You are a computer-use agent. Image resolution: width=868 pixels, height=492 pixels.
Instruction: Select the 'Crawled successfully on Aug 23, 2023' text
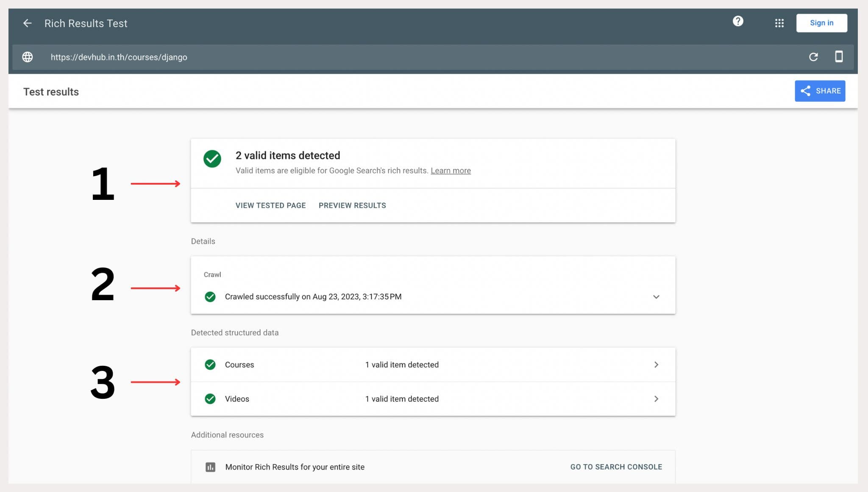point(313,297)
